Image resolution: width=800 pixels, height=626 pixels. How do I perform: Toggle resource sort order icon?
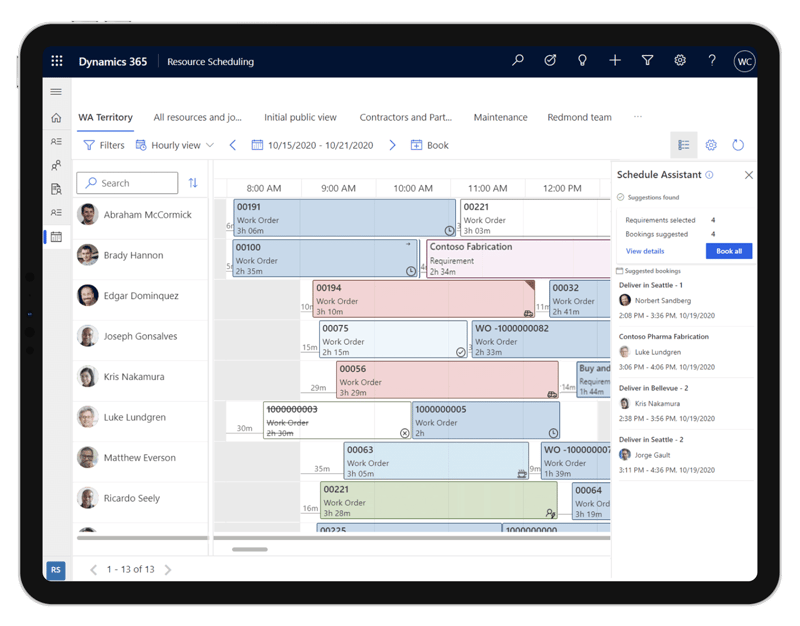[x=193, y=183]
